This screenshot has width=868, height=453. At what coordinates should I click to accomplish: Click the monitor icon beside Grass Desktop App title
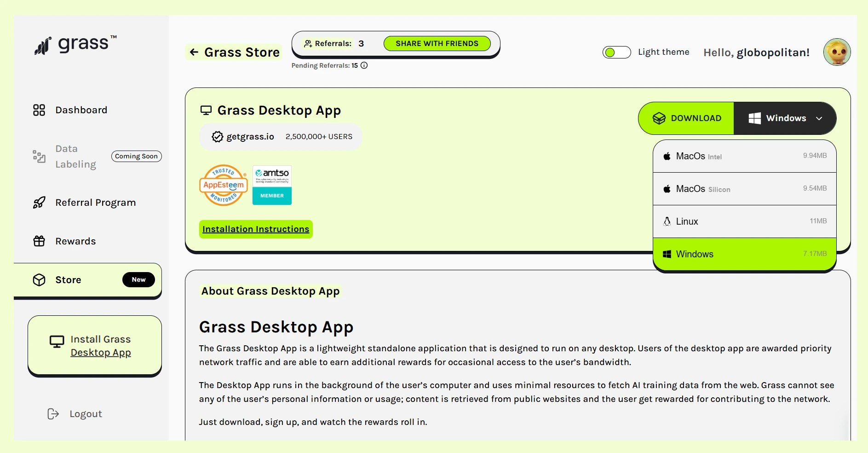pyautogui.click(x=206, y=110)
